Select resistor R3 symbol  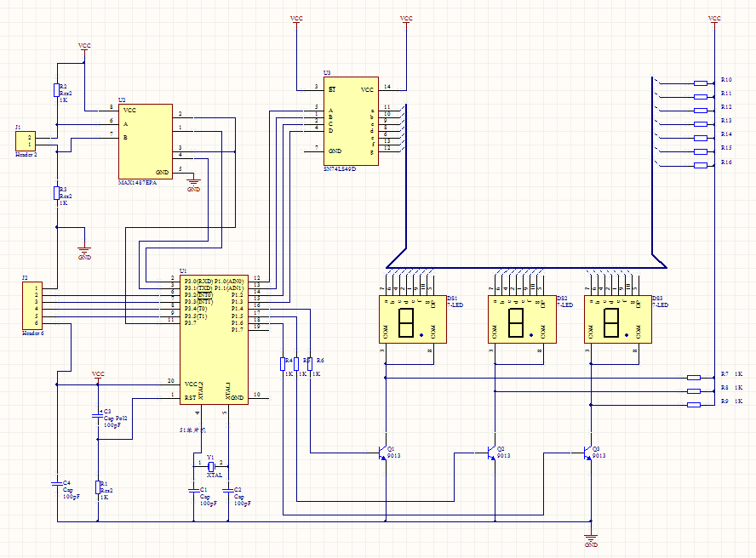[56, 193]
